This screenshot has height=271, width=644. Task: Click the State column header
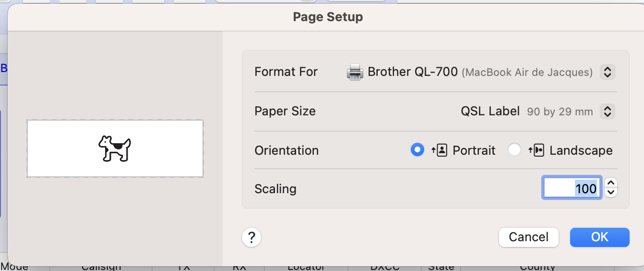click(441, 267)
